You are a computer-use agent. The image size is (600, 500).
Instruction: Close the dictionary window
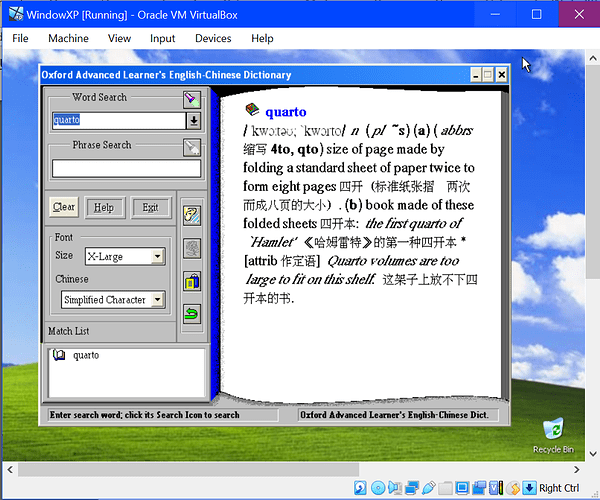(502, 75)
